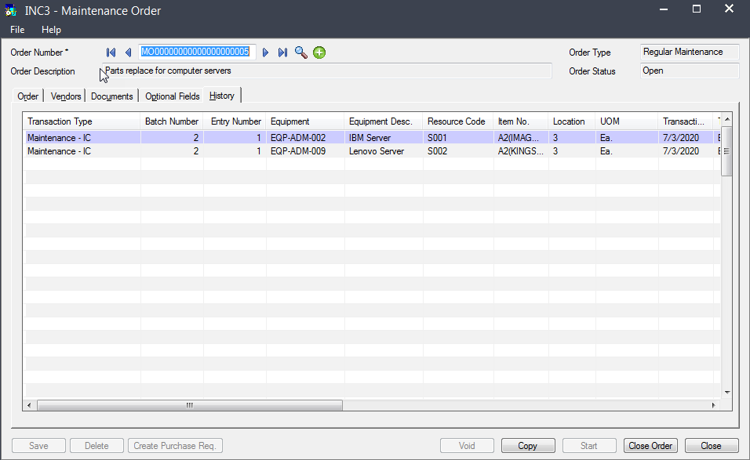Click the Ea. UOM cell in S002 row

pos(627,151)
